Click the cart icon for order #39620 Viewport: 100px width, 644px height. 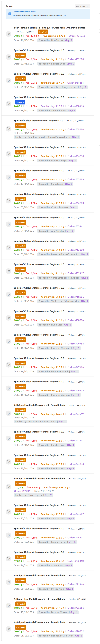pos(8,57)
